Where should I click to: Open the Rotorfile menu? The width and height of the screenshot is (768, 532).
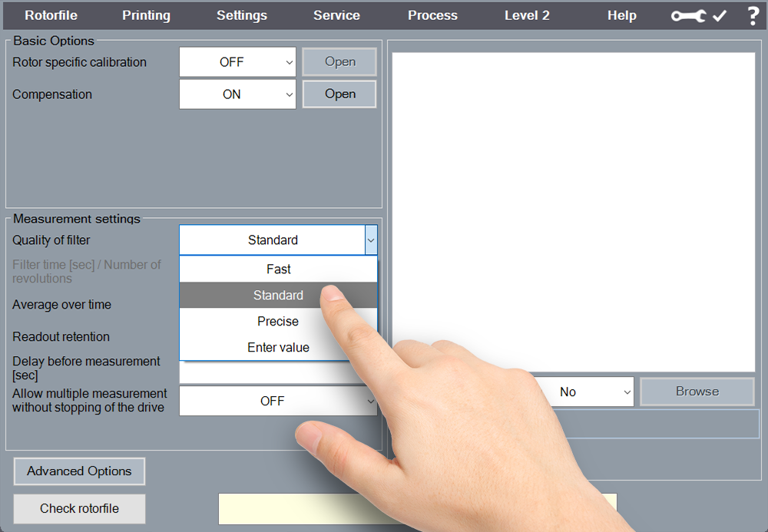click(x=51, y=15)
